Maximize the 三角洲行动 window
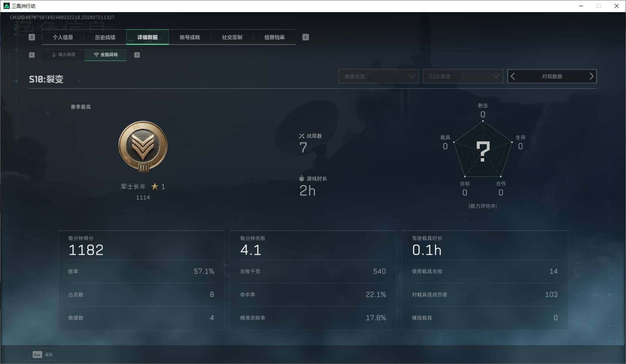Screen dimensions: 626x364 [x=599, y=6]
